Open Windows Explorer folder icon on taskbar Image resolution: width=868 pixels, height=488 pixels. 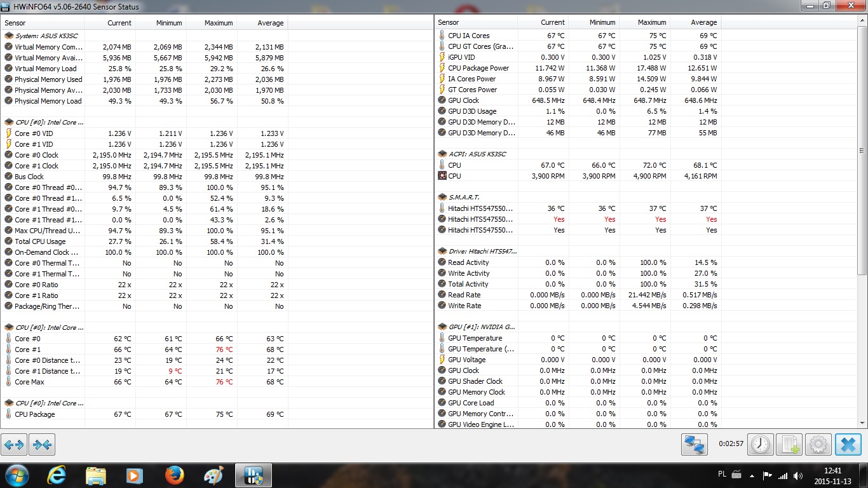coord(96,475)
